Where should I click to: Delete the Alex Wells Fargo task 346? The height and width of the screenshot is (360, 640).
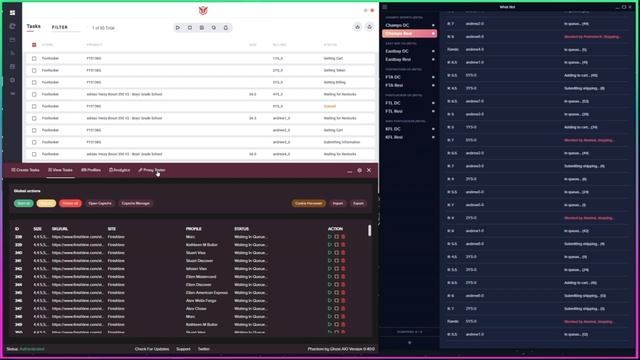(343, 300)
